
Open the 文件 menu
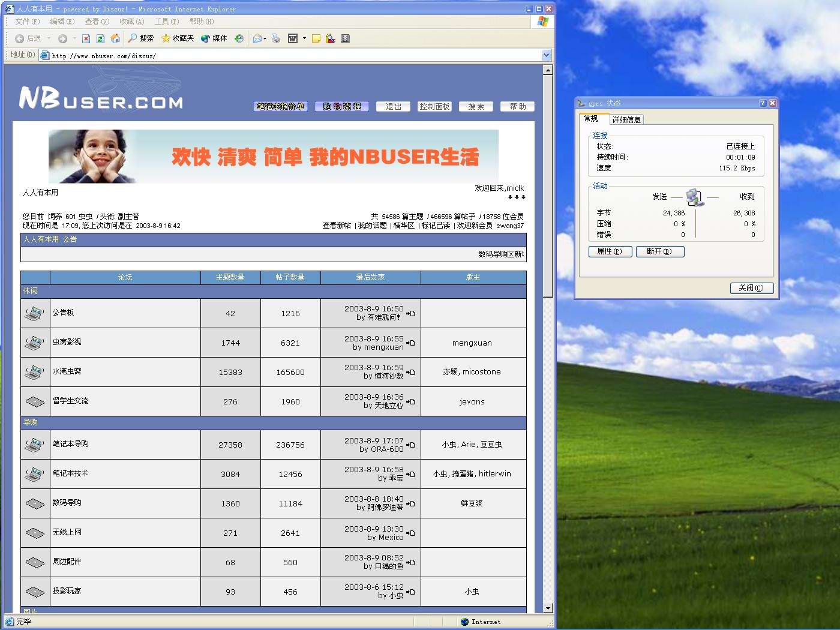[x=28, y=22]
